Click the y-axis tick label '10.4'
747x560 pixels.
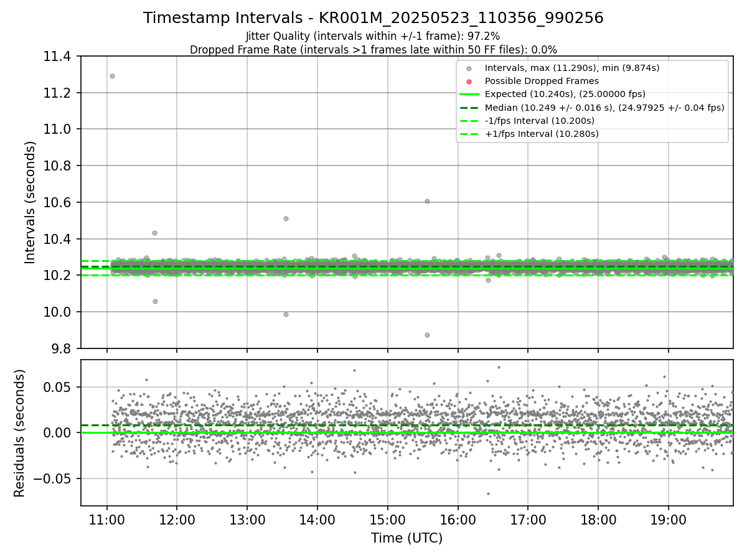[57, 239]
